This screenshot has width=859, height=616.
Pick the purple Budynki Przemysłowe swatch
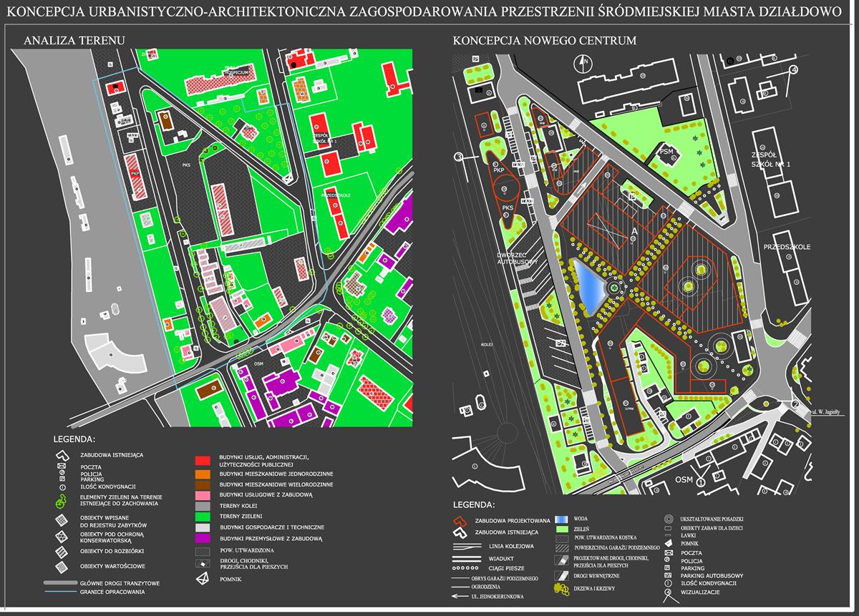[x=203, y=538]
